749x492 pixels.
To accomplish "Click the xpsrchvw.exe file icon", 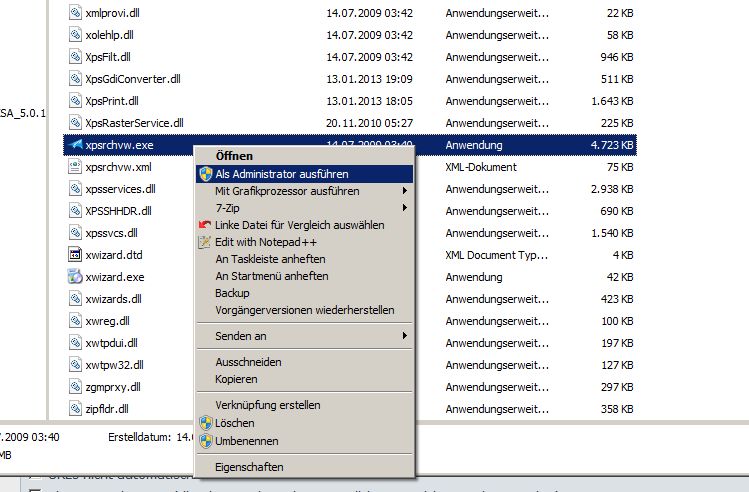I will tap(76, 145).
